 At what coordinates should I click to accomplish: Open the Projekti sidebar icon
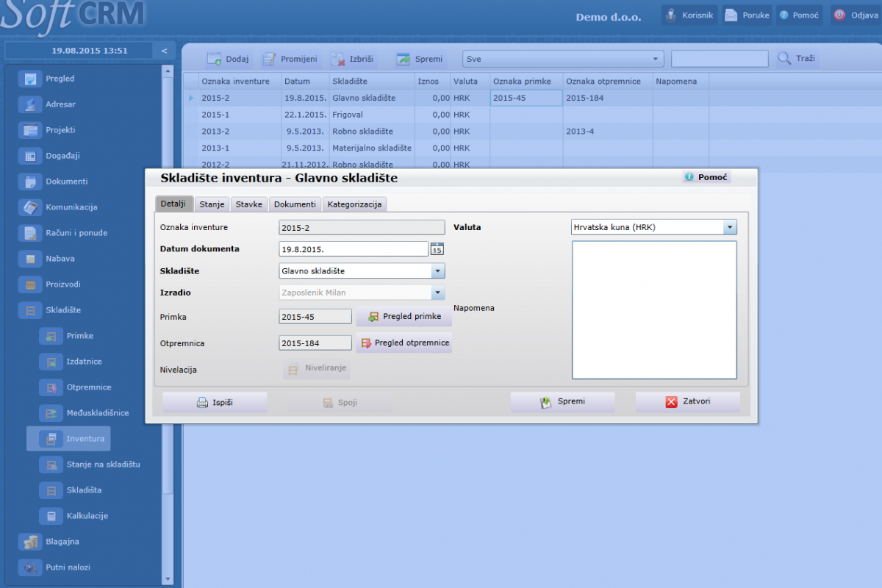pos(30,130)
